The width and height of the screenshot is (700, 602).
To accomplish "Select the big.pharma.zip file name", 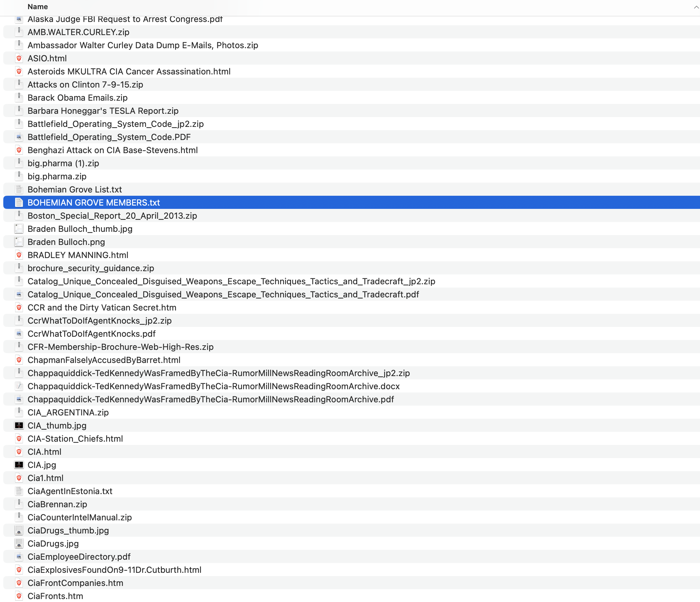I will coord(57,176).
